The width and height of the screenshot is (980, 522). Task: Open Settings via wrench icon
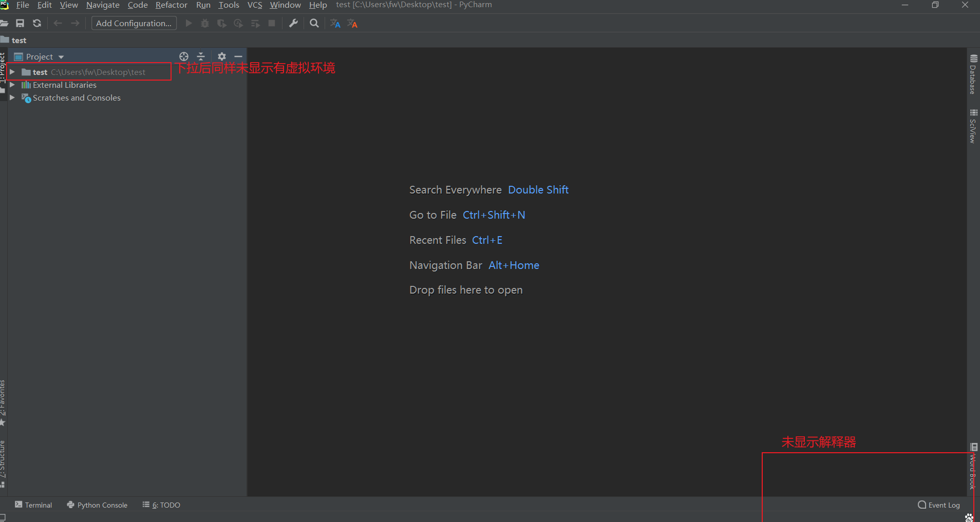[x=293, y=23]
